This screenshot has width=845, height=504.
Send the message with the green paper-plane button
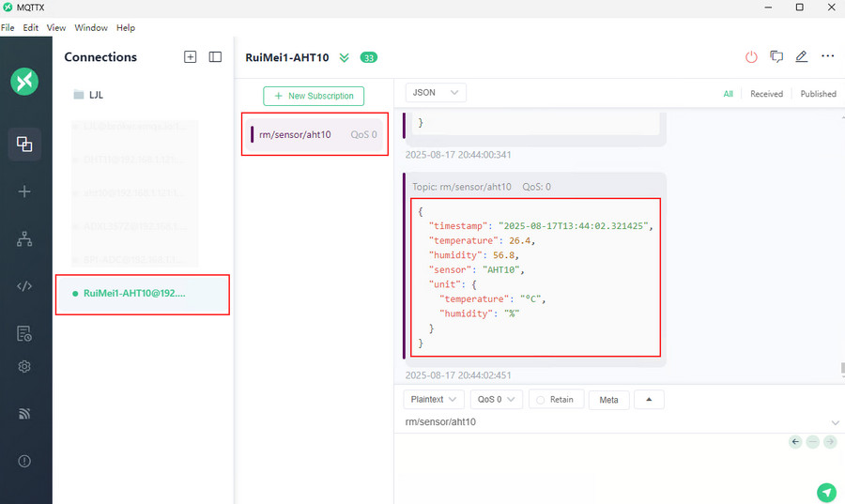pos(826,492)
